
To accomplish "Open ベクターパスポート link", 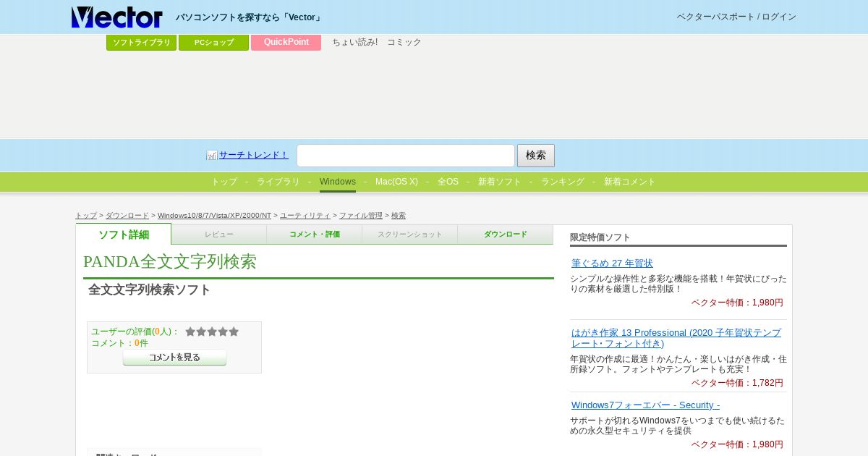I will [715, 17].
